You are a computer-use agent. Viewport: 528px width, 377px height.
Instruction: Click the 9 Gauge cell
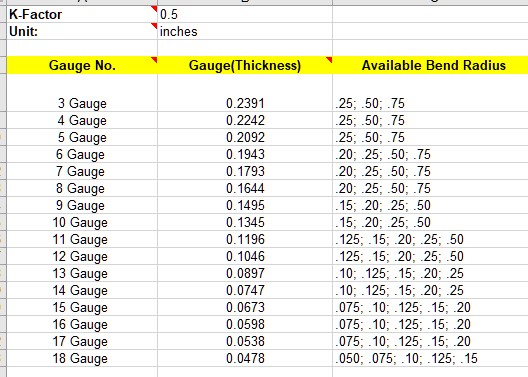(82, 205)
